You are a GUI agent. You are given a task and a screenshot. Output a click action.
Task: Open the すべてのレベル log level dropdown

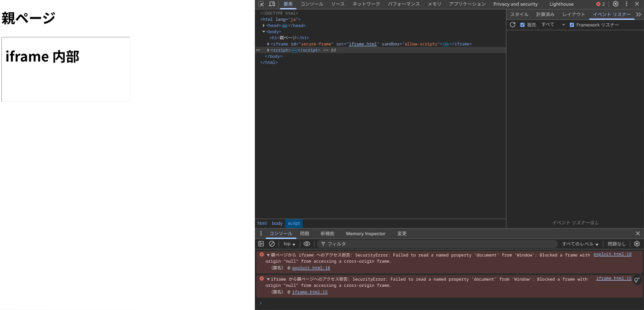pyautogui.click(x=580, y=244)
